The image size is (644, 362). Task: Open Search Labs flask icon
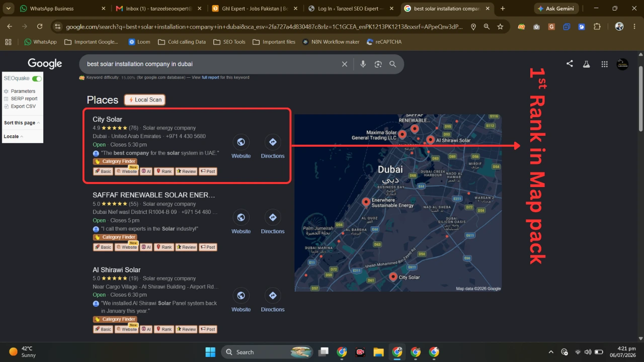pos(586,64)
